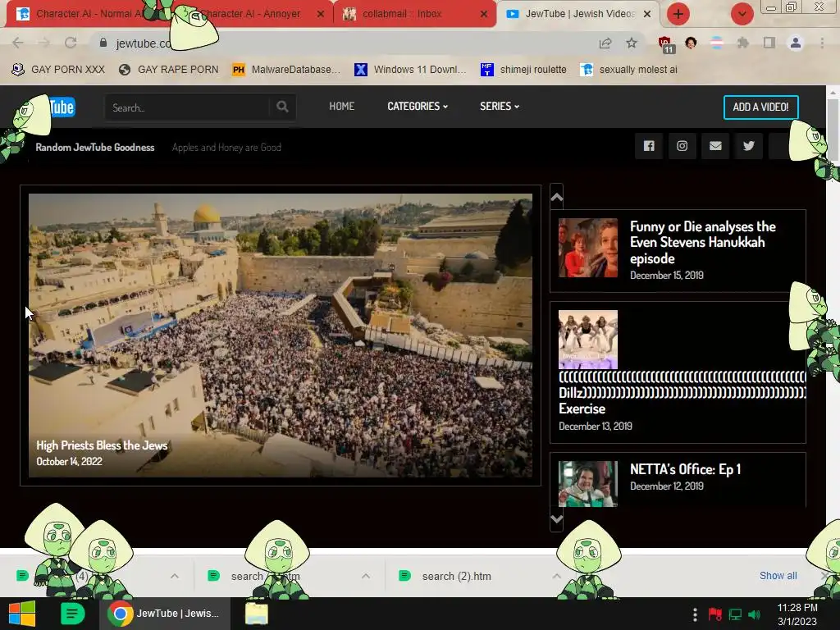Open shimeji roulette bookmark
The width and height of the screenshot is (840, 630).
pyautogui.click(x=523, y=70)
